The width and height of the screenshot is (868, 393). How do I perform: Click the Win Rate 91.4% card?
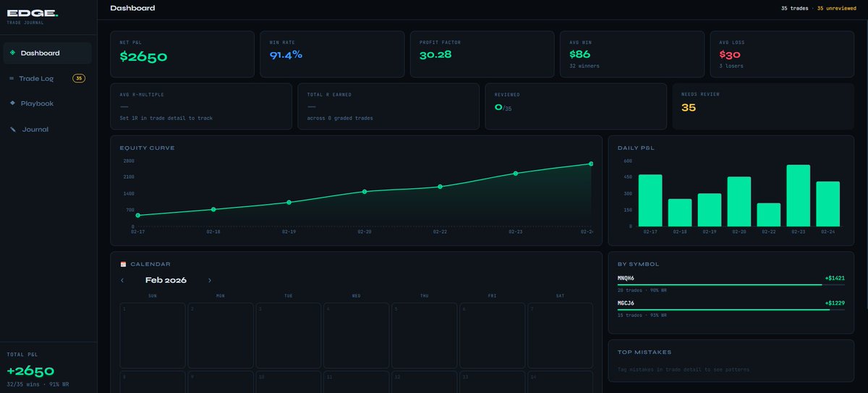(x=332, y=54)
